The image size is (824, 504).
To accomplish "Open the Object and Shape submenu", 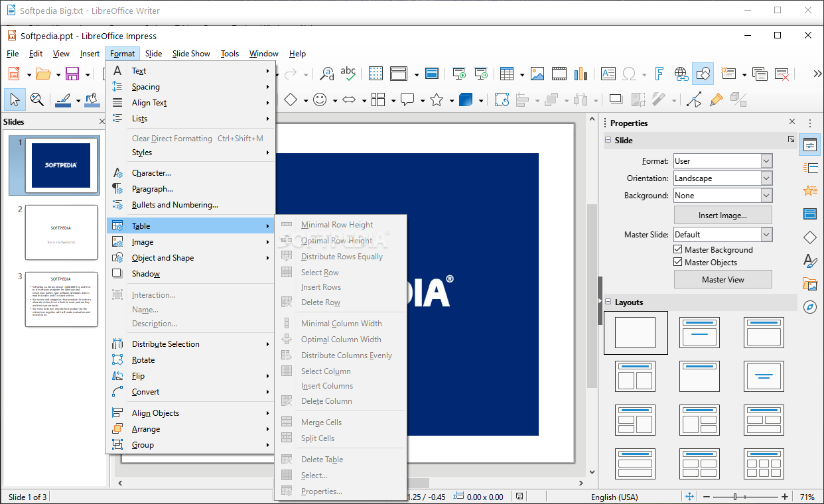I will pyautogui.click(x=190, y=258).
